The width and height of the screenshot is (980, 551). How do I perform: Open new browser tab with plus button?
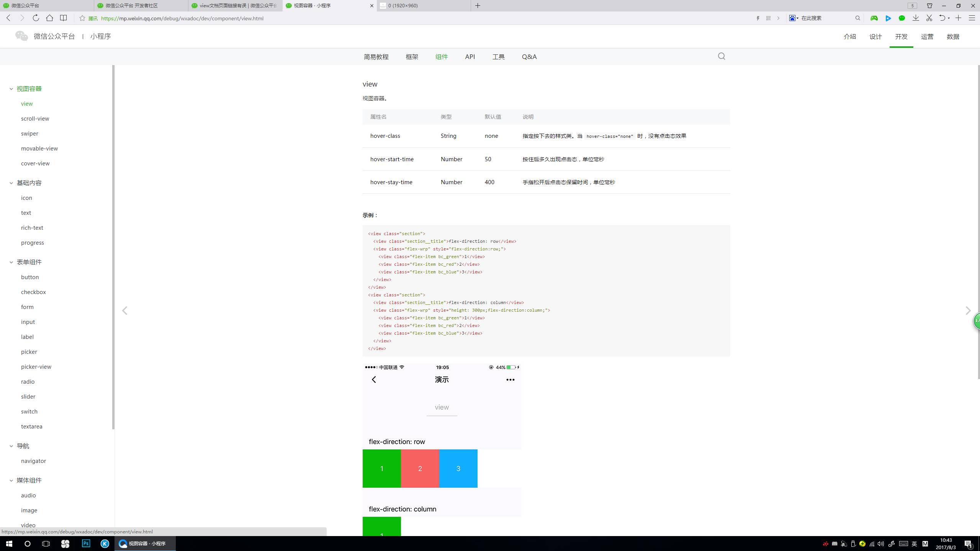478,6
